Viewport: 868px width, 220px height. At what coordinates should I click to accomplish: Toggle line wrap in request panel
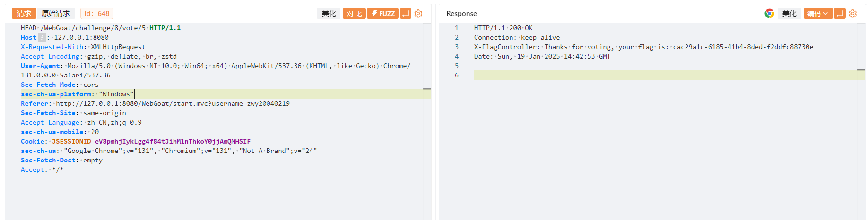(406, 14)
